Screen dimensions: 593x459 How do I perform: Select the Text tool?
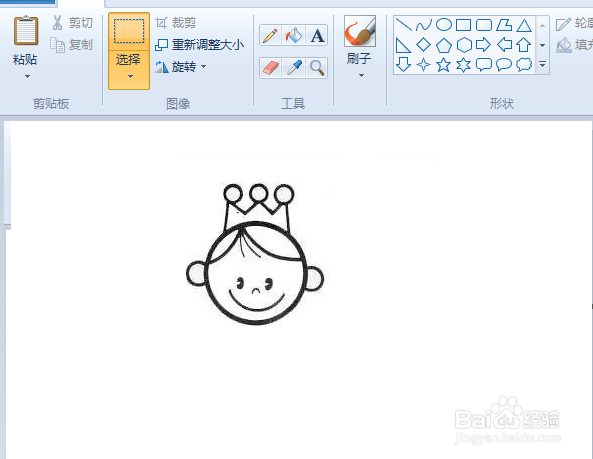[317, 36]
